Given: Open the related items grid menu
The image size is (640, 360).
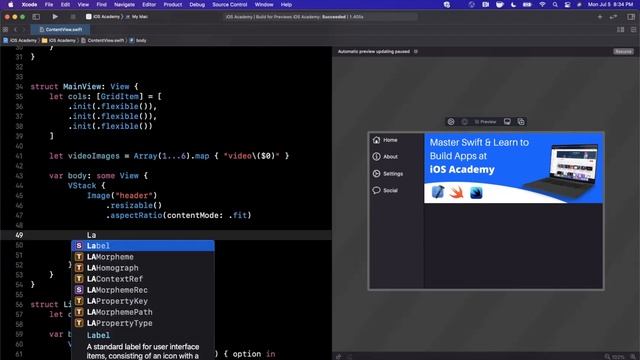Looking at the screenshot, I should (x=5, y=29).
